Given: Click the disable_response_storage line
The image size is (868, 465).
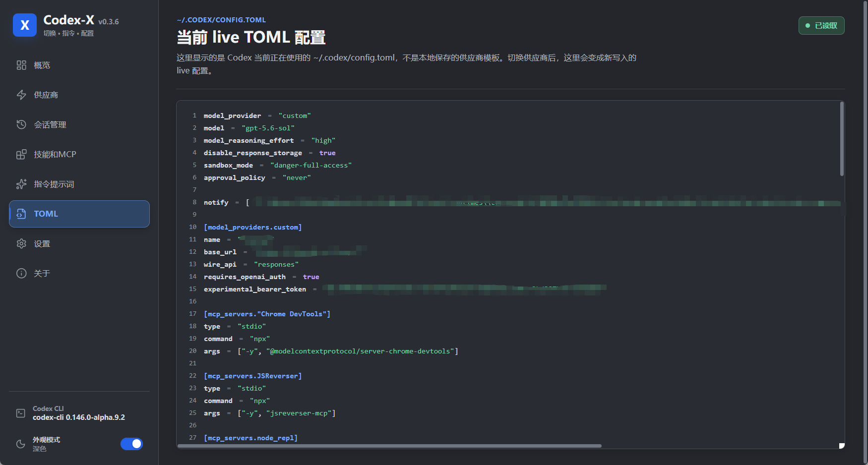Looking at the screenshot, I should point(270,153).
